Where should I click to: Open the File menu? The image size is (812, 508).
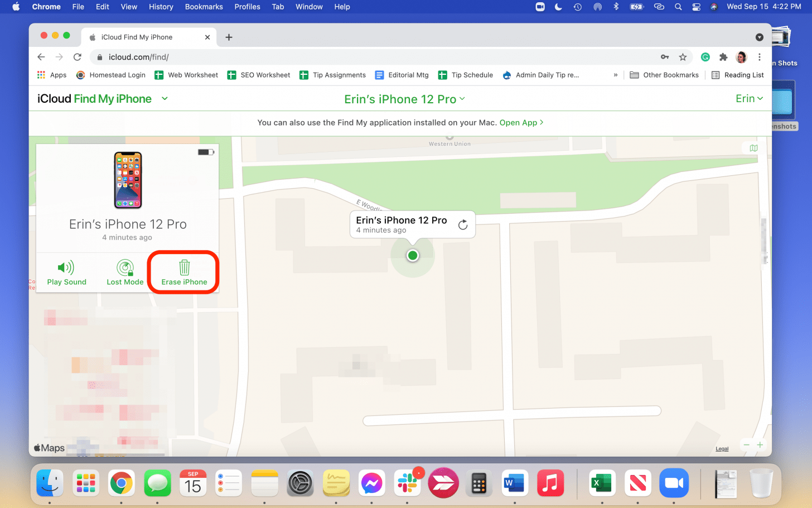tap(78, 7)
